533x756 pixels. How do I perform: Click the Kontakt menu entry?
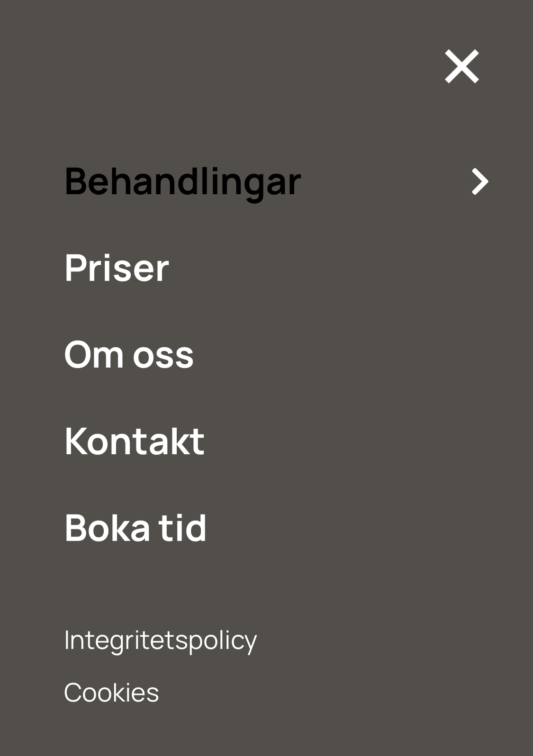point(134,441)
